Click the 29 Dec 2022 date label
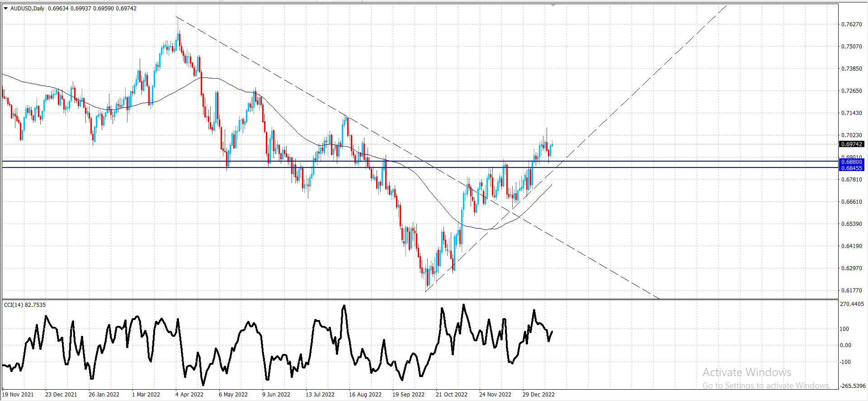The image size is (868, 401). 538,395
